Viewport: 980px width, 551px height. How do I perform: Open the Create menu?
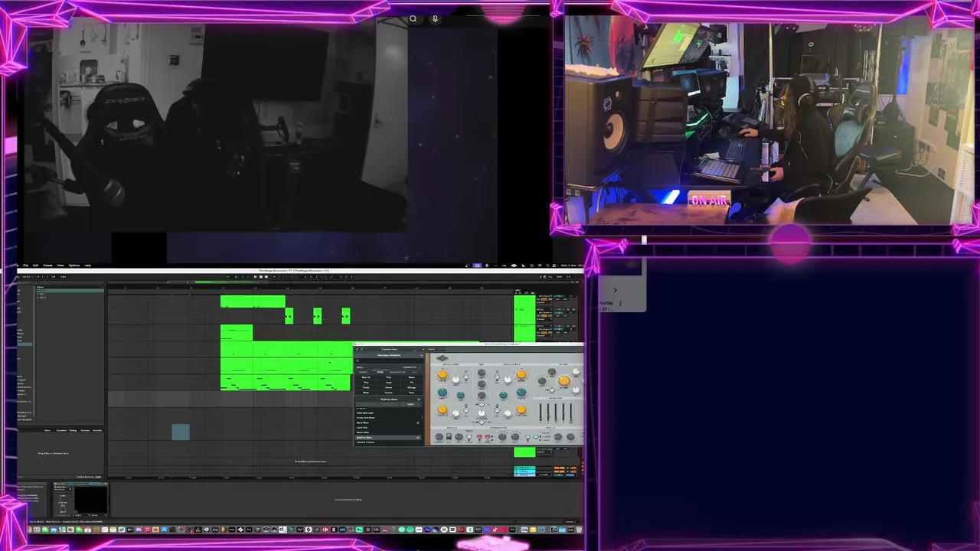pyautogui.click(x=47, y=266)
